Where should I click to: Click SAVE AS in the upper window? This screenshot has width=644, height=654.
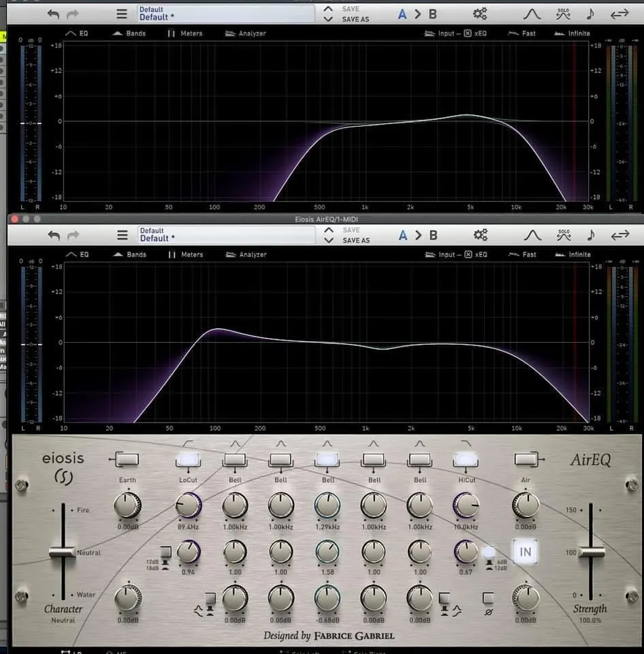tap(355, 19)
